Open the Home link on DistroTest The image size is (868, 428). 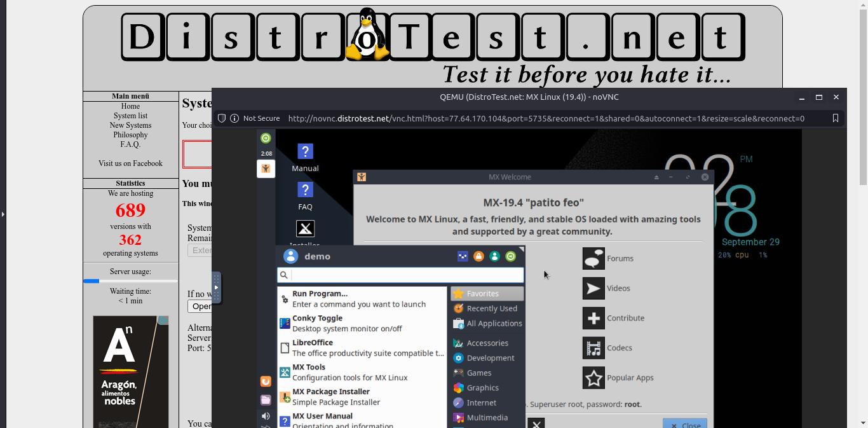click(130, 106)
